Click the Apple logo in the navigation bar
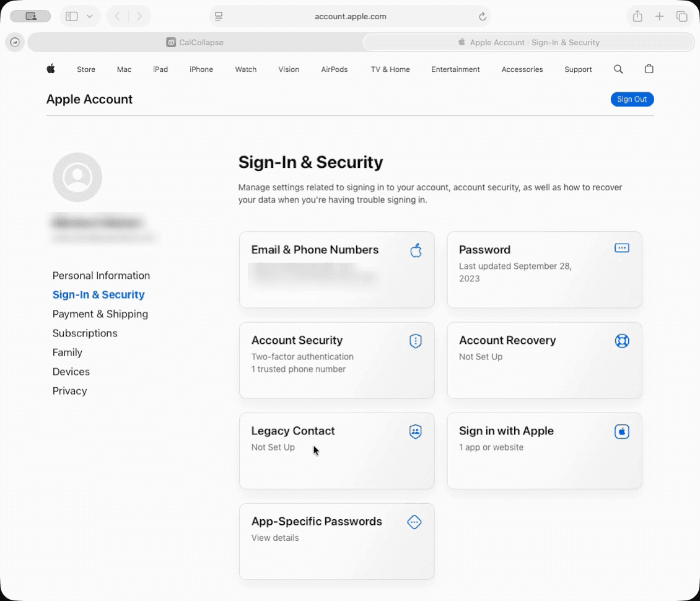The height and width of the screenshot is (601, 700). [x=51, y=69]
